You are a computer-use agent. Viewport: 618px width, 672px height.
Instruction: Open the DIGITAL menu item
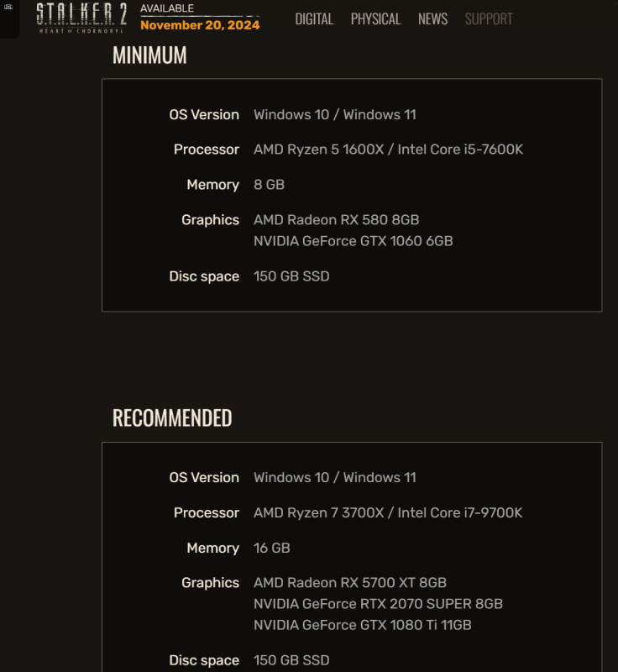[314, 18]
